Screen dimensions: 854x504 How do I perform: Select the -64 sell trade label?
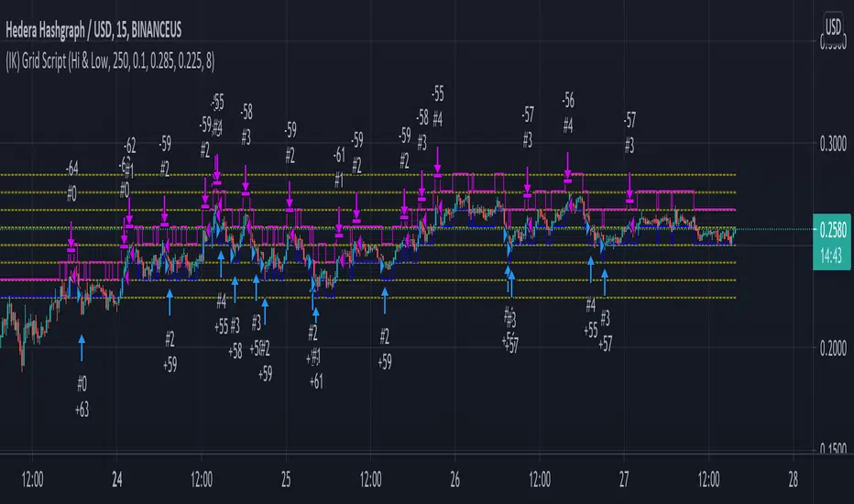pyautogui.click(x=71, y=169)
